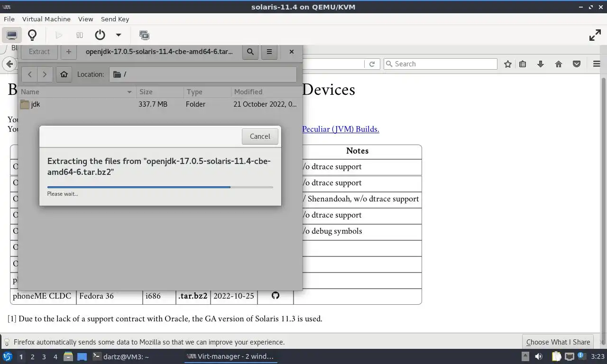The height and width of the screenshot is (364, 607).
Task: Open file manager from taskbar
Action: 68,356
